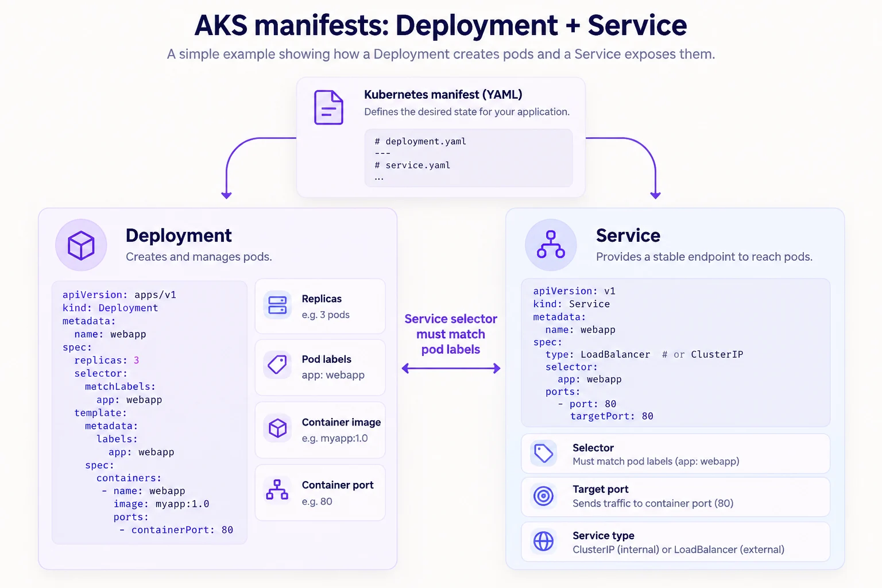Click the subtitle beginning 'A simple example'

[441, 54]
